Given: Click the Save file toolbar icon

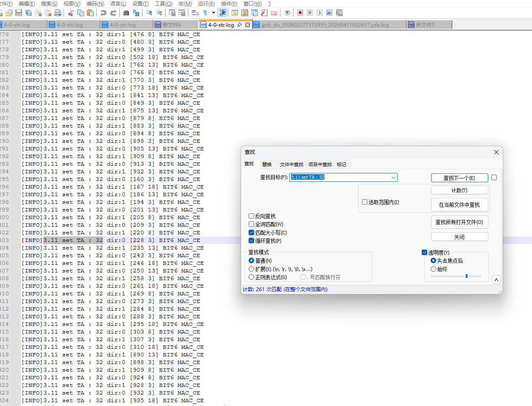Looking at the screenshot, I should click(x=19, y=13).
